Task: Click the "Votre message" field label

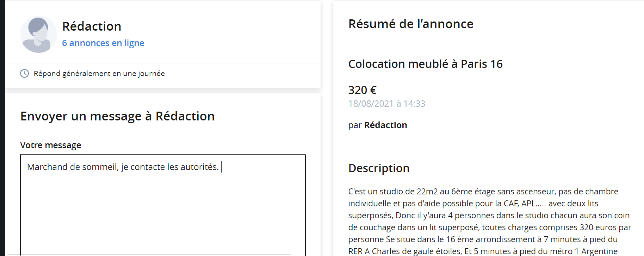Action: tap(50, 145)
